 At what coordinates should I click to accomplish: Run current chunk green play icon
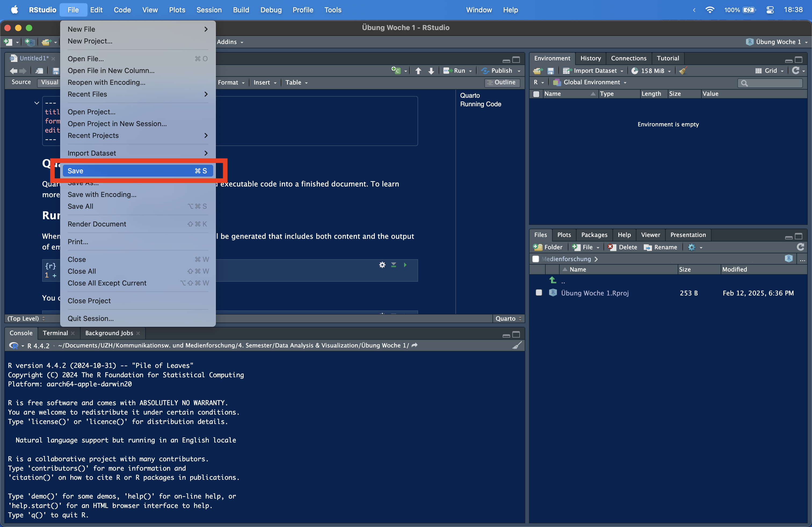click(x=405, y=265)
